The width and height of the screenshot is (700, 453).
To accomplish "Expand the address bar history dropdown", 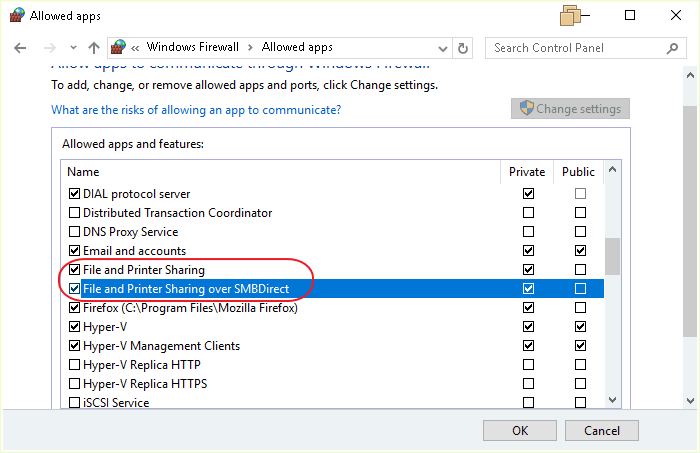I will click(441, 48).
